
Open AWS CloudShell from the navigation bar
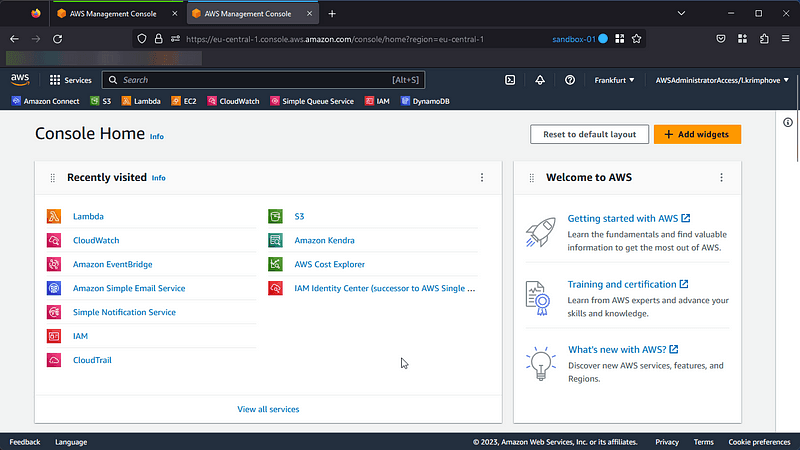pyautogui.click(x=510, y=80)
